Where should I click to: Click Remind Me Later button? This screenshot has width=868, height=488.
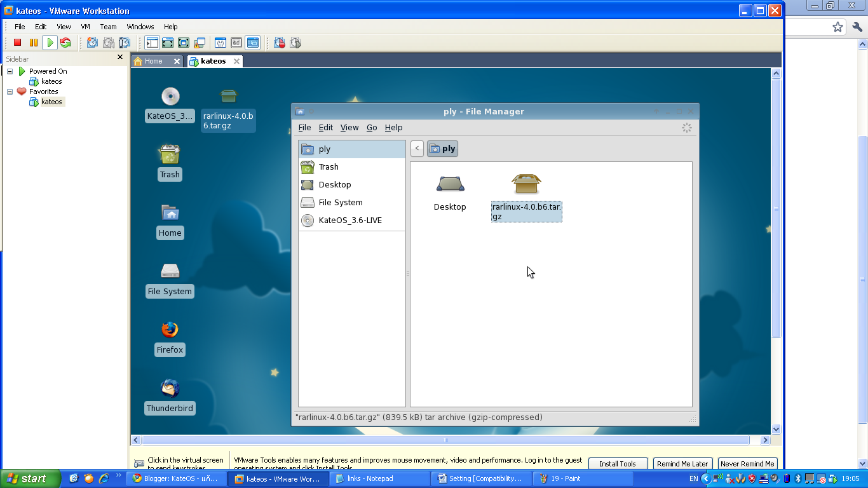[682, 464]
